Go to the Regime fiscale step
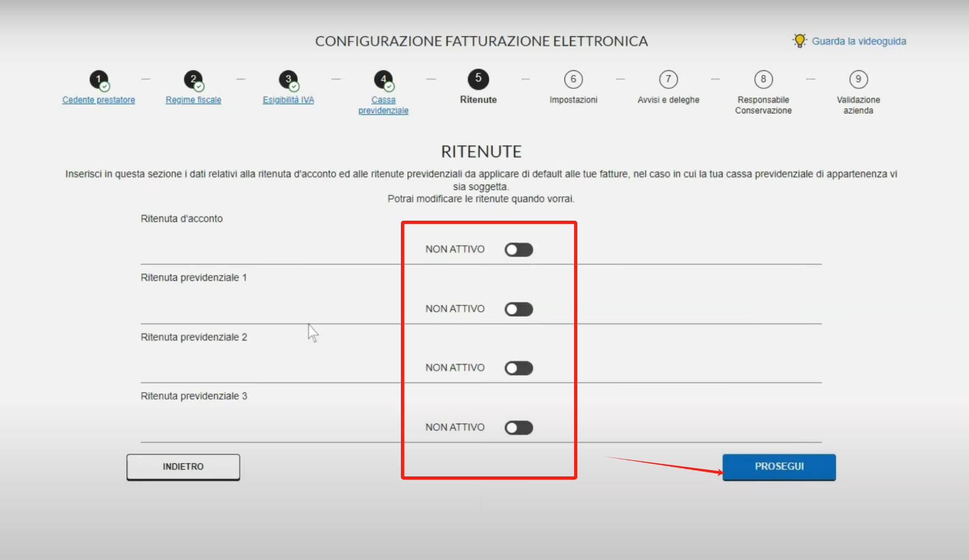The image size is (969, 560). (194, 100)
